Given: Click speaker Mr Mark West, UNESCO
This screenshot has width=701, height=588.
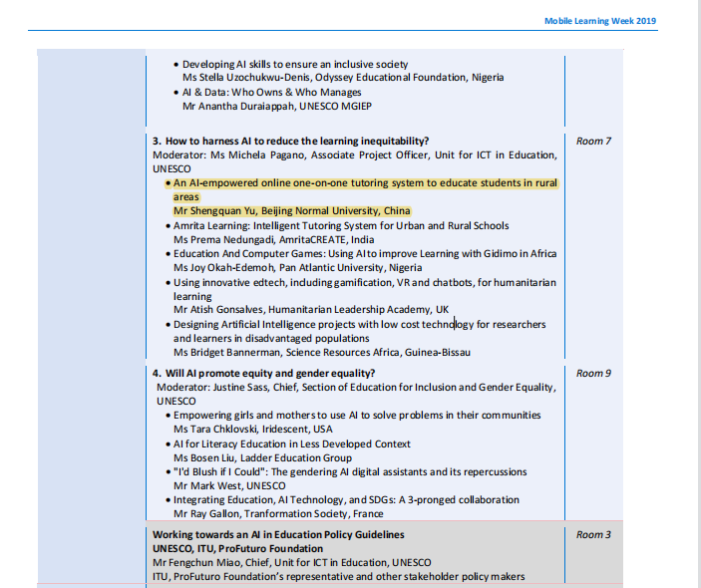Looking at the screenshot, I should click(228, 486).
